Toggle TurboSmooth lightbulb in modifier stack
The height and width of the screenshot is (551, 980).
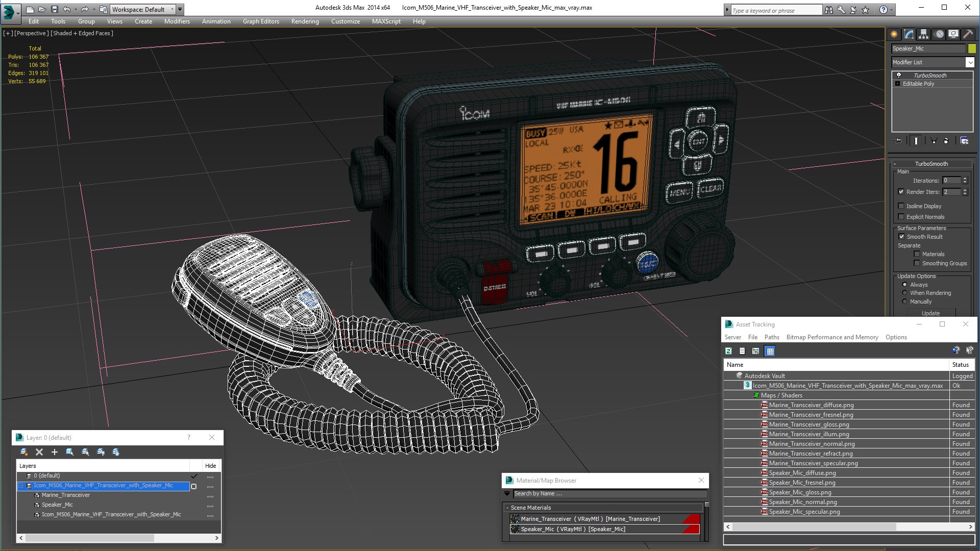click(x=899, y=76)
